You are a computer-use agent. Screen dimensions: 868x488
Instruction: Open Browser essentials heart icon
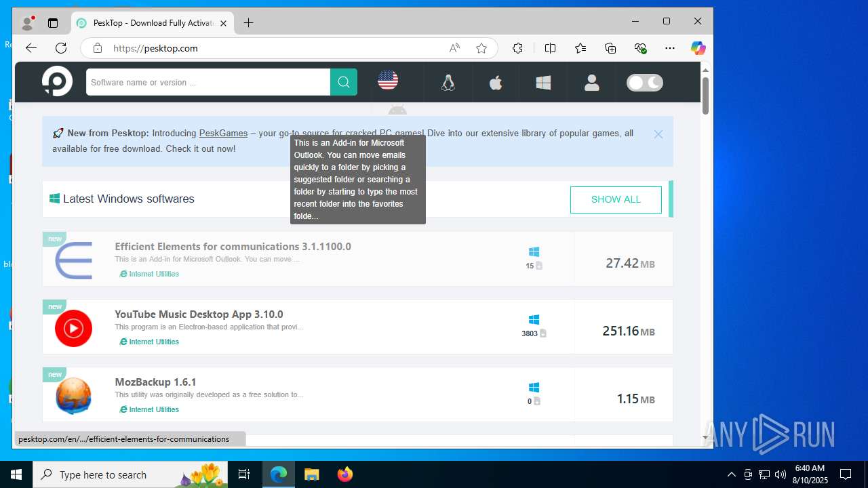pos(640,48)
